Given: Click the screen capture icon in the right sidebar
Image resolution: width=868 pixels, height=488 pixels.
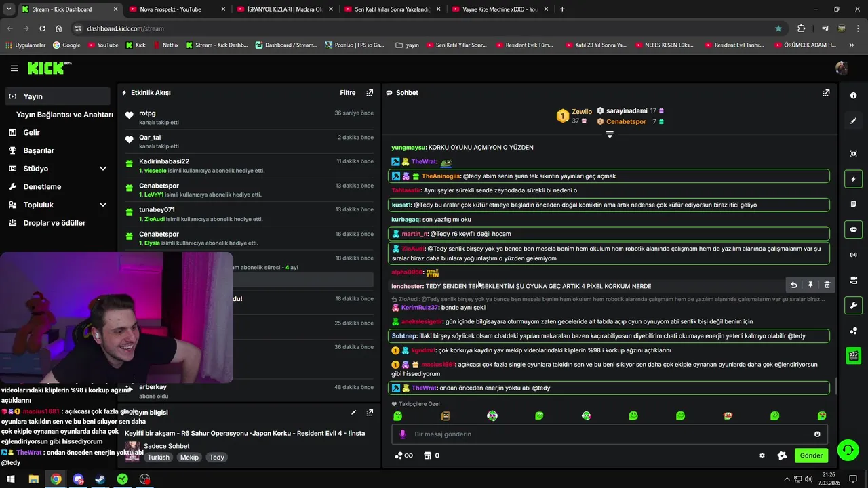Looking at the screenshot, I should [x=853, y=154].
